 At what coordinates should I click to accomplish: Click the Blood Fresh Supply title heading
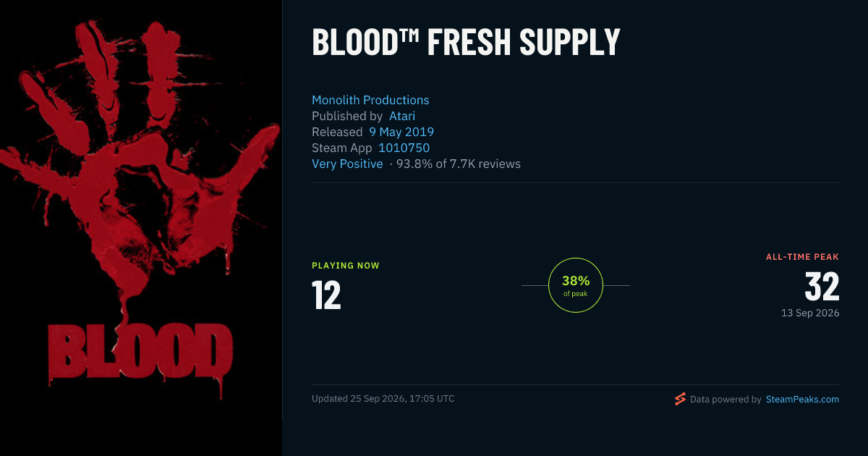pyautogui.click(x=466, y=42)
